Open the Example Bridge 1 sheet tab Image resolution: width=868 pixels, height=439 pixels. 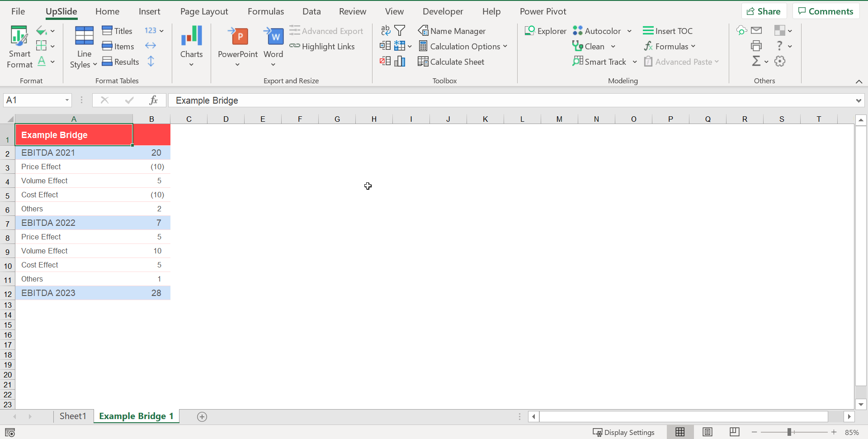click(x=136, y=416)
